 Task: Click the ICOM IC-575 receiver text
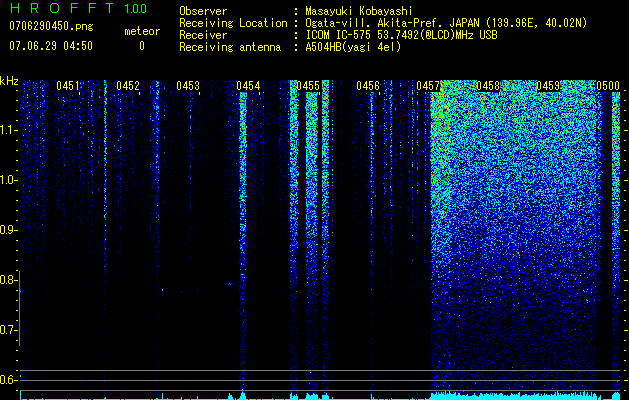tap(401, 35)
